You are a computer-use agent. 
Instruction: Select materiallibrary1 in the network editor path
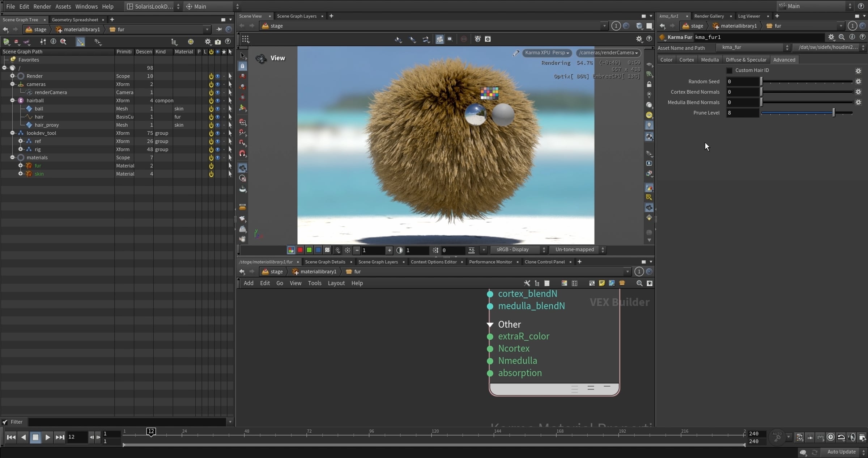314,272
